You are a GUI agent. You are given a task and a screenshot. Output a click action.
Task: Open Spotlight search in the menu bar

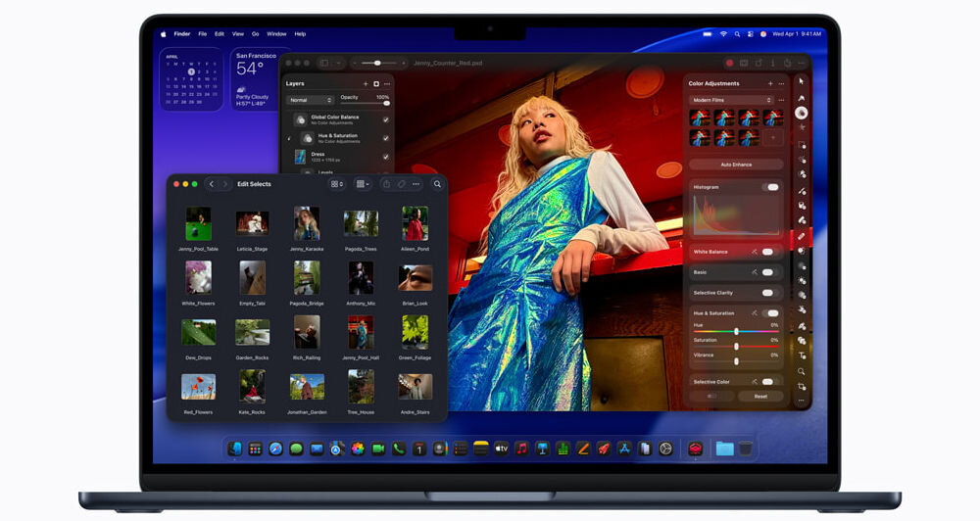pyautogui.click(x=737, y=34)
